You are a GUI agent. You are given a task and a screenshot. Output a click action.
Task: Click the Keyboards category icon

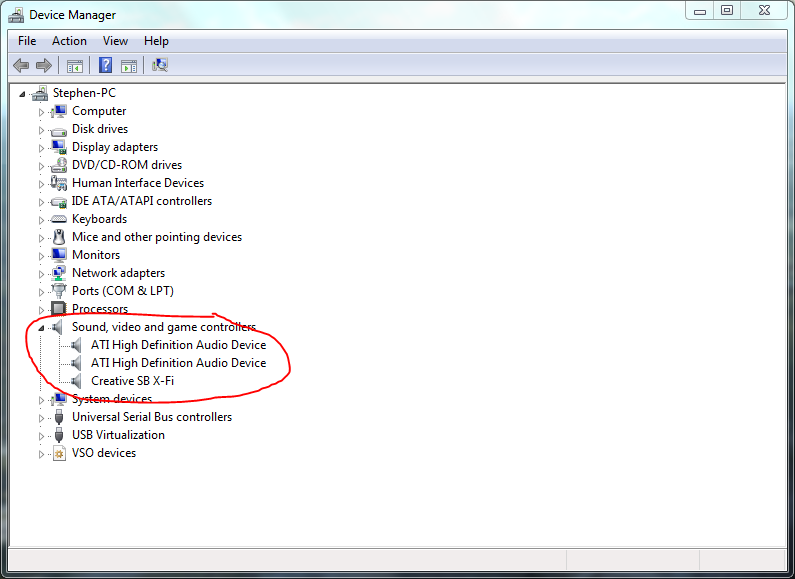[58, 219]
